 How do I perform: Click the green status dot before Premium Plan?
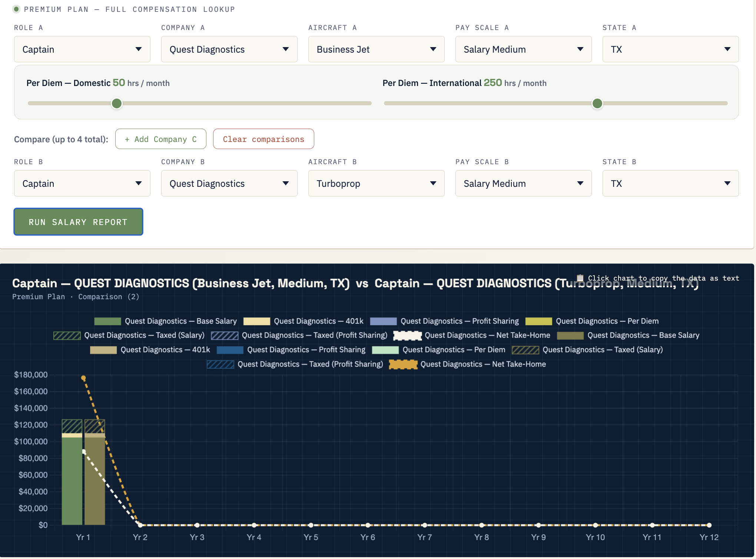(x=16, y=9)
